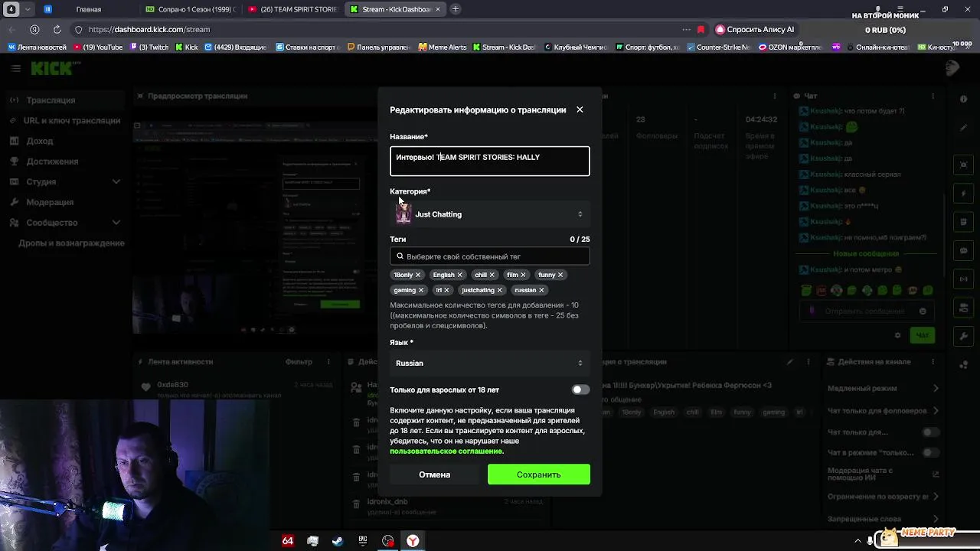The image size is (980, 551).
Task: Open the Meme Alerts bookmark
Action: [x=443, y=47]
